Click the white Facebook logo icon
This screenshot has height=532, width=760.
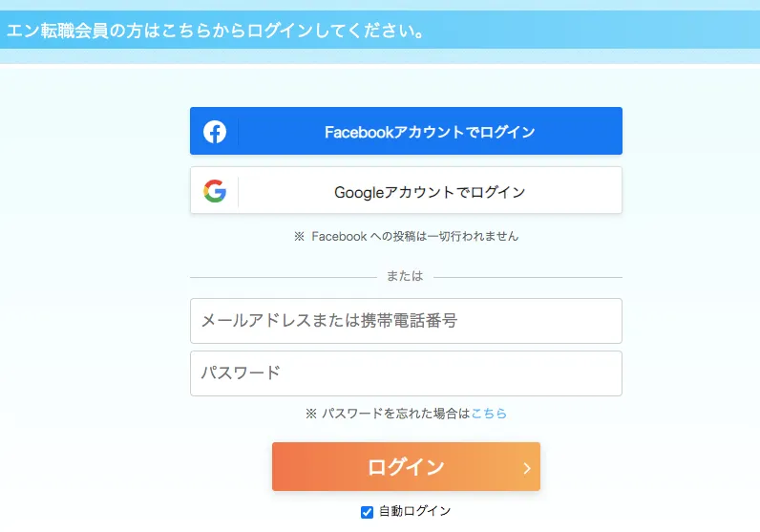[215, 132]
